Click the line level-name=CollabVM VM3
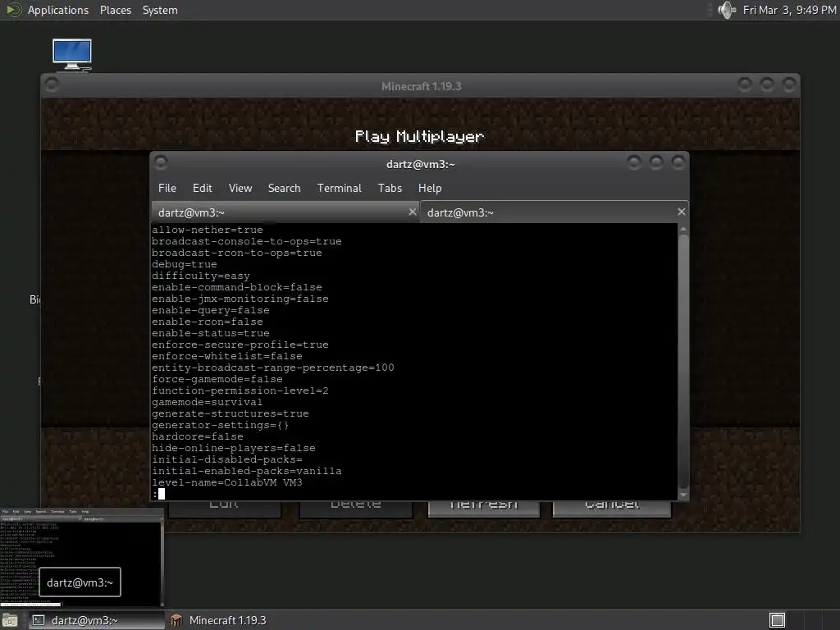 coord(227,482)
